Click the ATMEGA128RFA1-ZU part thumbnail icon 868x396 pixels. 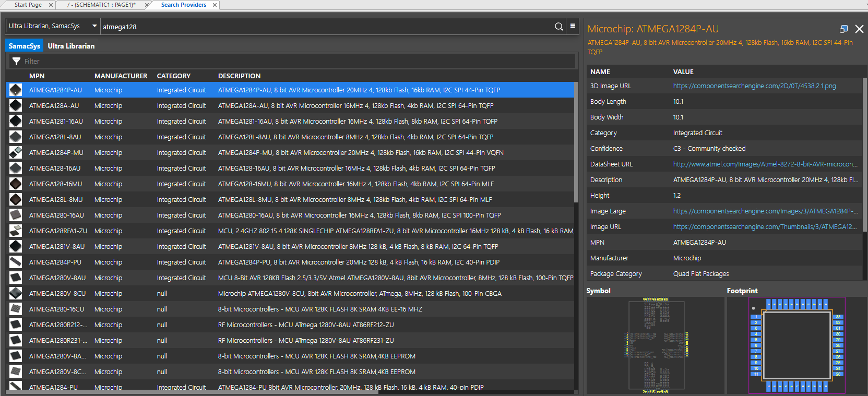pos(16,231)
